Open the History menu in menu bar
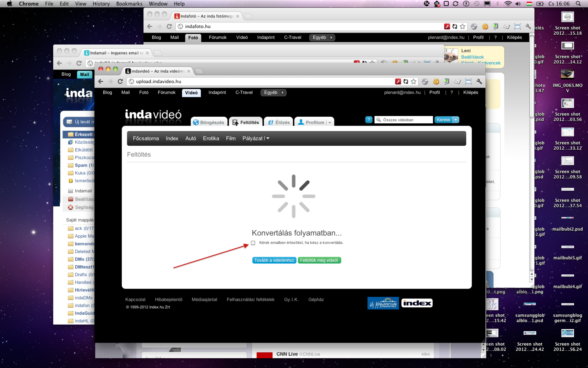This screenshot has height=368, width=588. 101,4
